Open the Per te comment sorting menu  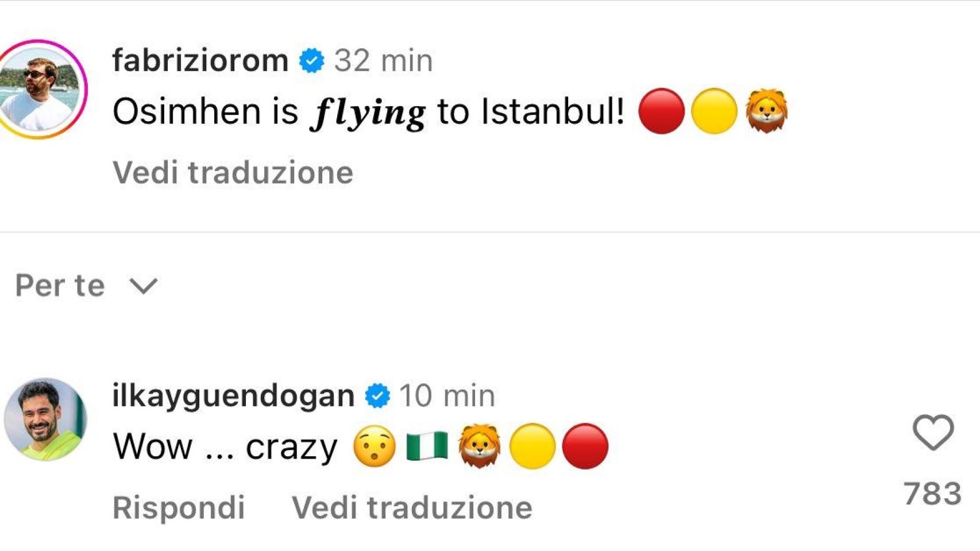tap(86, 285)
